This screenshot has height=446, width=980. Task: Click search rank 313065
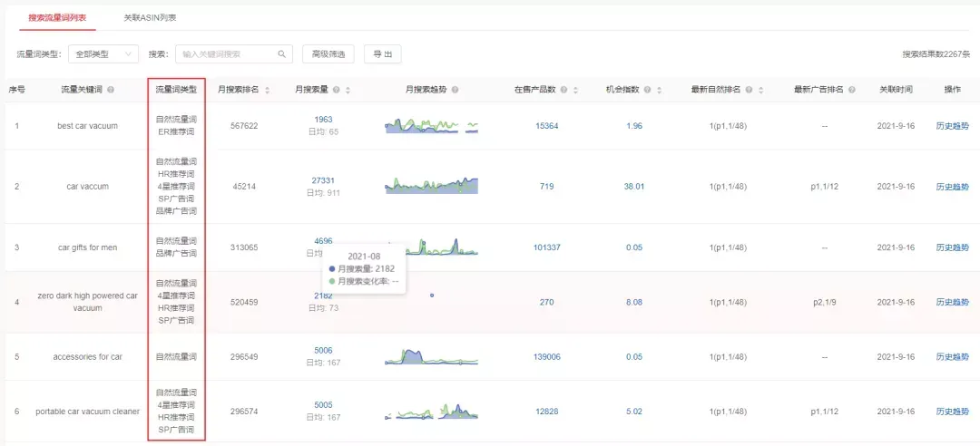[x=244, y=247]
